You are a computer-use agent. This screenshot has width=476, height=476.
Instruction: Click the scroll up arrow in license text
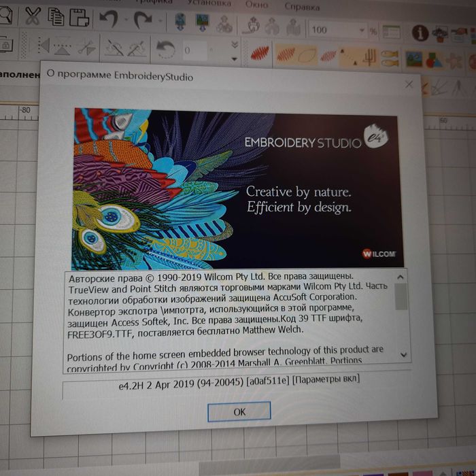pos(401,277)
